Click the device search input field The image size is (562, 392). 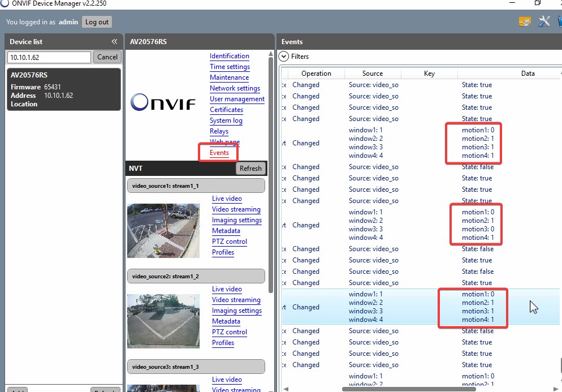click(x=49, y=57)
